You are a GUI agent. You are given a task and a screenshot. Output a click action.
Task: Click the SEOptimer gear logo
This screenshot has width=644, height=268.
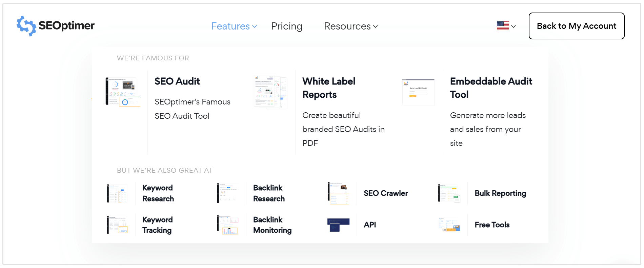click(26, 26)
